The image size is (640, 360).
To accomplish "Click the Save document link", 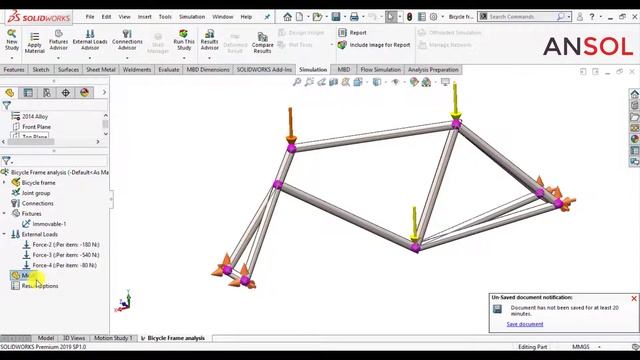I will click(x=525, y=324).
